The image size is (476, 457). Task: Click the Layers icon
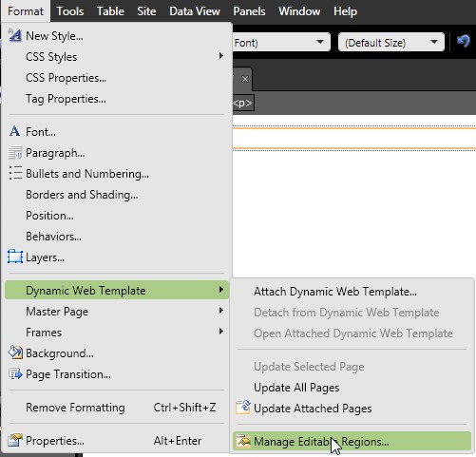[14, 257]
